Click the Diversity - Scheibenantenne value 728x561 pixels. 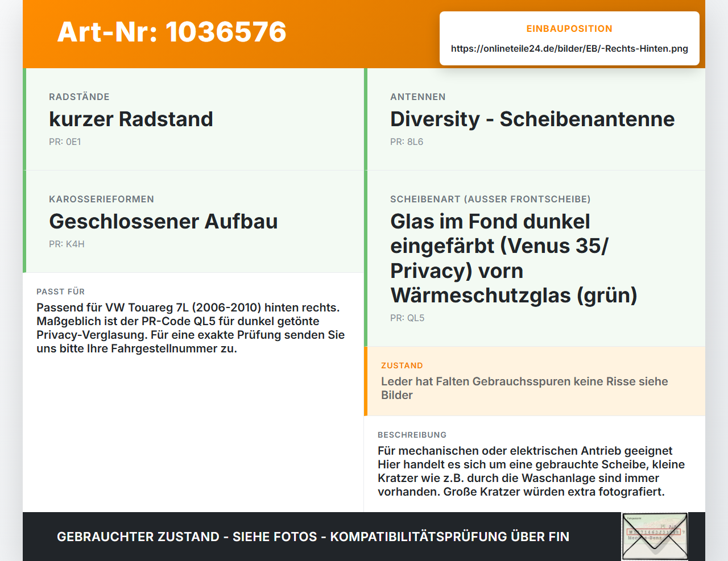click(532, 119)
